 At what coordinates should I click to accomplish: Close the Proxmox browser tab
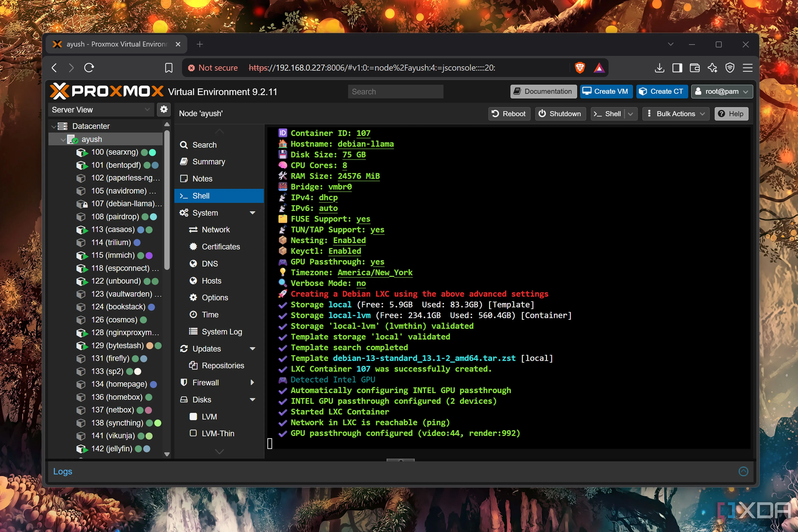click(x=178, y=44)
